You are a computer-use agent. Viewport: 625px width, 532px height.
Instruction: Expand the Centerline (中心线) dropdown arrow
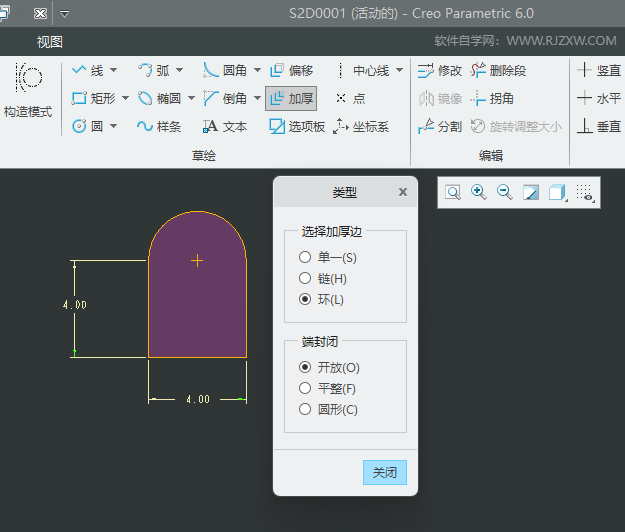coord(399,71)
